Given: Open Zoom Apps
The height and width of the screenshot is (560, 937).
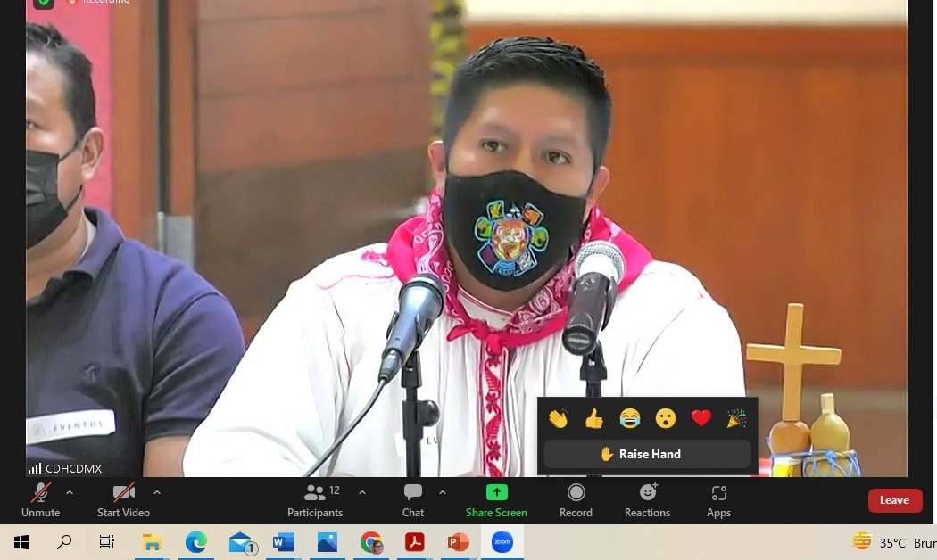Looking at the screenshot, I should pyautogui.click(x=718, y=500).
